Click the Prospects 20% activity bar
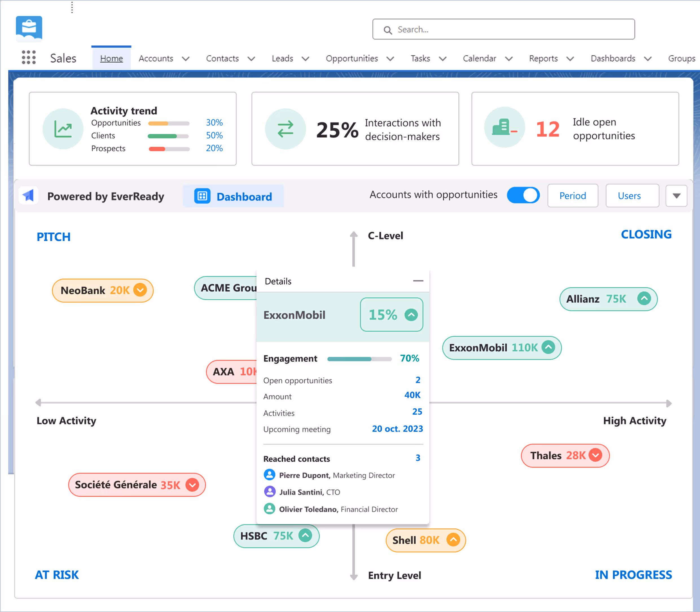Screen dimensions: 700x612 pos(169,149)
